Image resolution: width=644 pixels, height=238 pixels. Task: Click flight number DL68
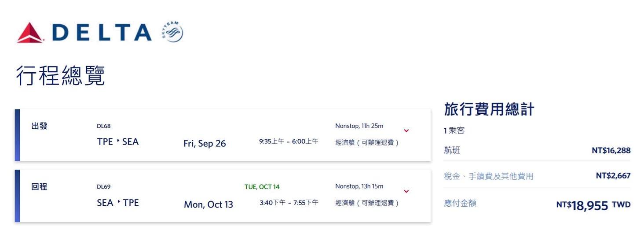(x=104, y=126)
